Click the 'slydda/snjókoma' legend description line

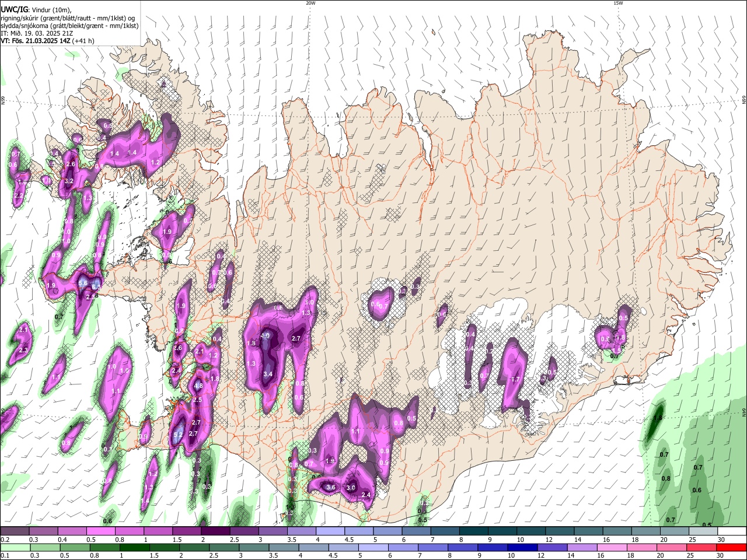[x=69, y=26]
